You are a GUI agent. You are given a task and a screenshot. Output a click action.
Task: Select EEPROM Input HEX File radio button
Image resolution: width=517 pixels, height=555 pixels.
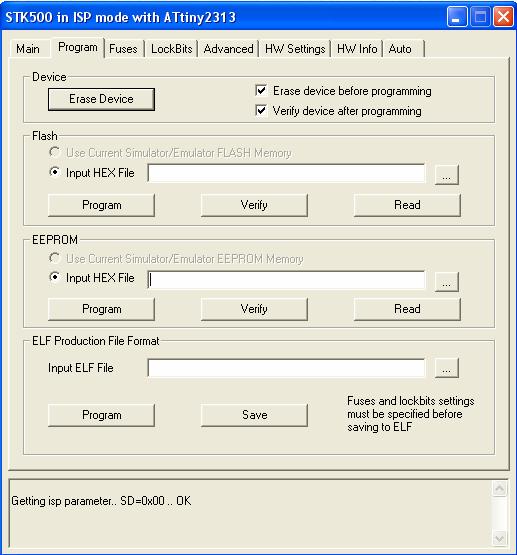pyautogui.click(x=54, y=277)
